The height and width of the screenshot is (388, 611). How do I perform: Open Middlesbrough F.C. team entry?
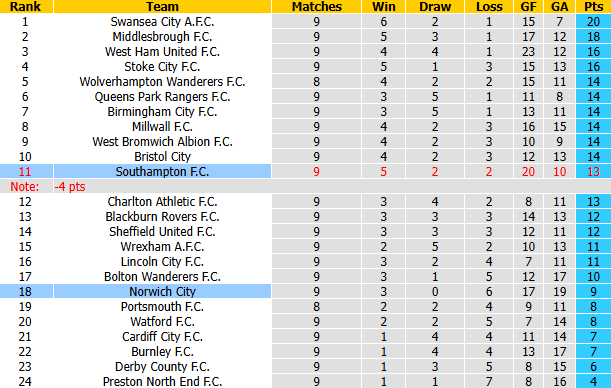click(x=162, y=37)
